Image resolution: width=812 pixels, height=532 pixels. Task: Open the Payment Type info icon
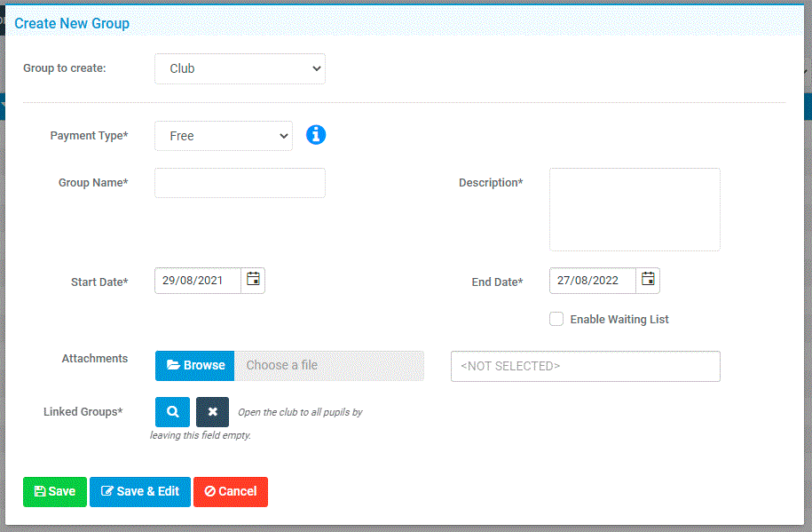tap(316, 135)
